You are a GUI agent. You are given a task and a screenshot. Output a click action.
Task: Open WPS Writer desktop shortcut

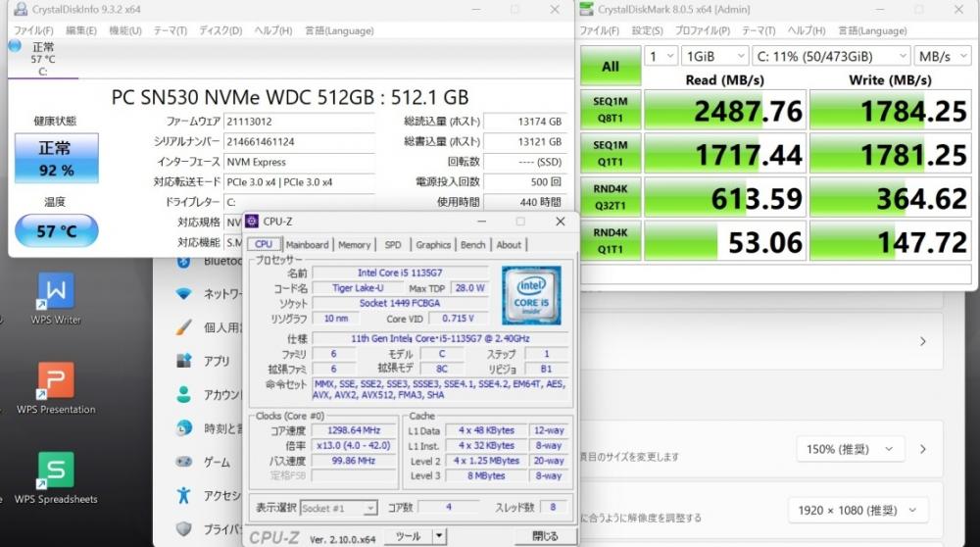56,298
